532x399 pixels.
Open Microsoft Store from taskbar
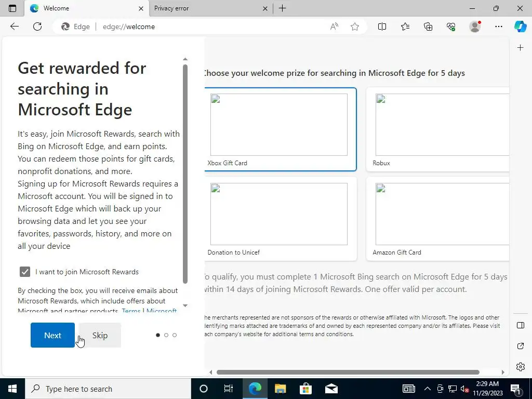point(305,389)
